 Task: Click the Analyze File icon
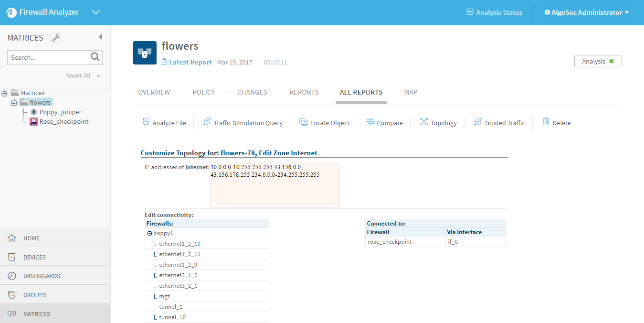(x=147, y=122)
